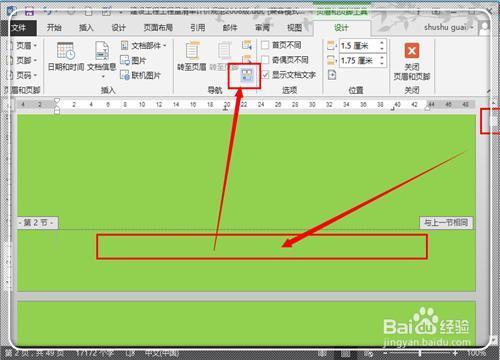Image resolution: width=500 pixels, height=360 pixels.
Task: Open the 文件 File menu
Action: tap(19, 28)
